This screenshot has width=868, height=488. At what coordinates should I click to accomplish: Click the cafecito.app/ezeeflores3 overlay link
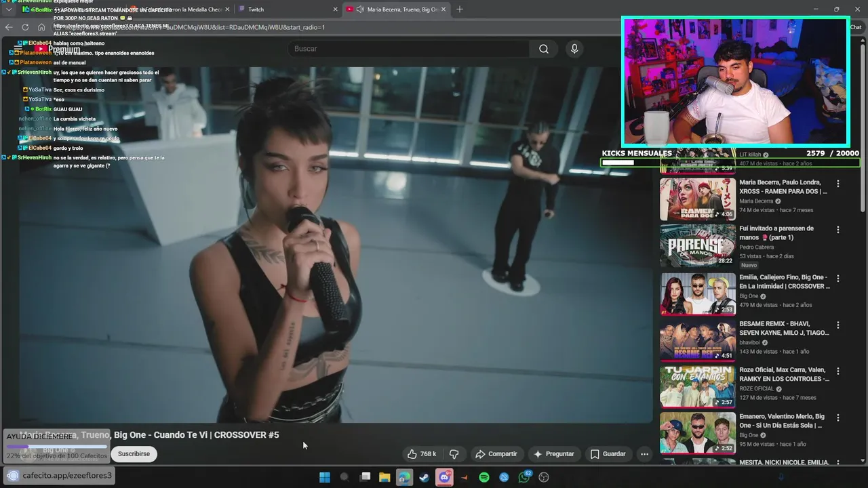tap(67, 476)
